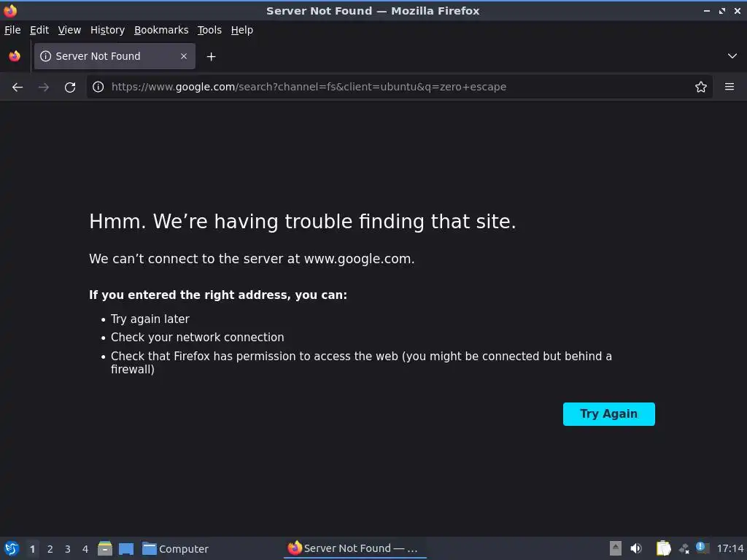747x560 pixels.
Task: Open the Computer window from taskbar
Action: (175, 548)
